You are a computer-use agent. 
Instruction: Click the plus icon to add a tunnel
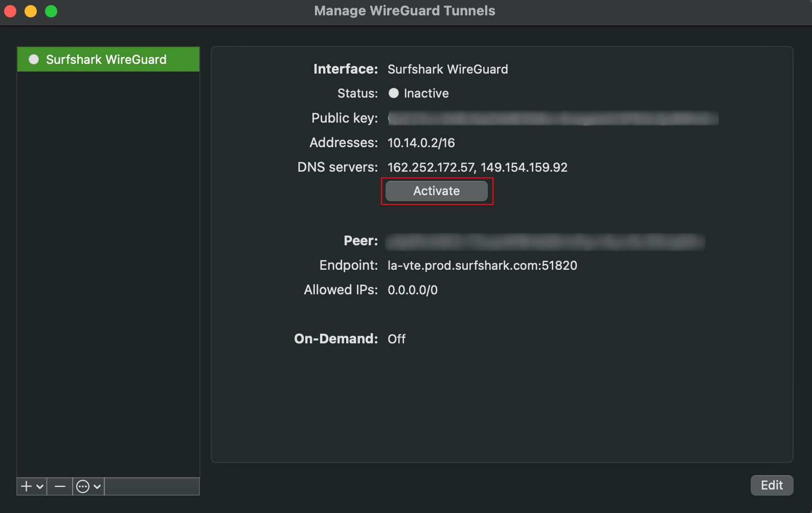pos(27,486)
